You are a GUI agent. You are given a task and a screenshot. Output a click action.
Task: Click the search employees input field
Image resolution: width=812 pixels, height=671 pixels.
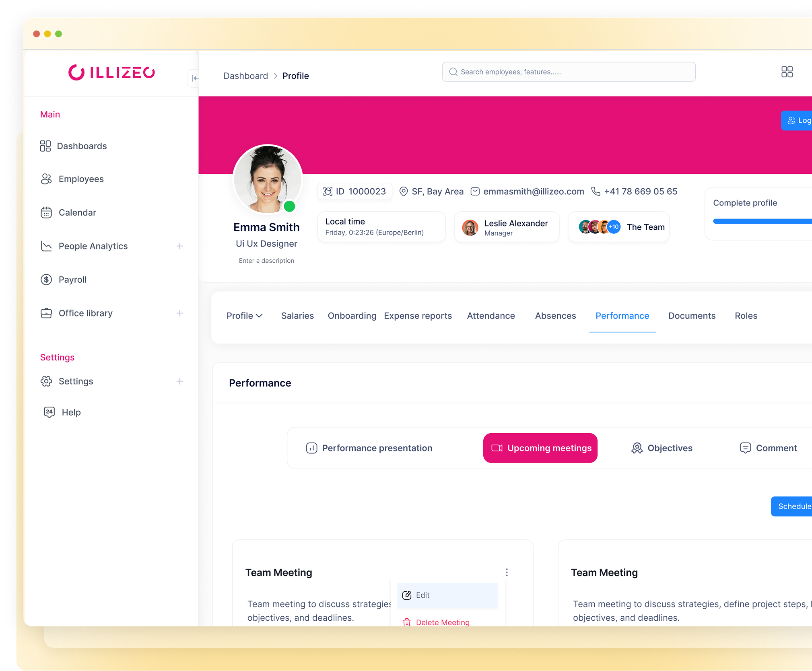tap(568, 72)
